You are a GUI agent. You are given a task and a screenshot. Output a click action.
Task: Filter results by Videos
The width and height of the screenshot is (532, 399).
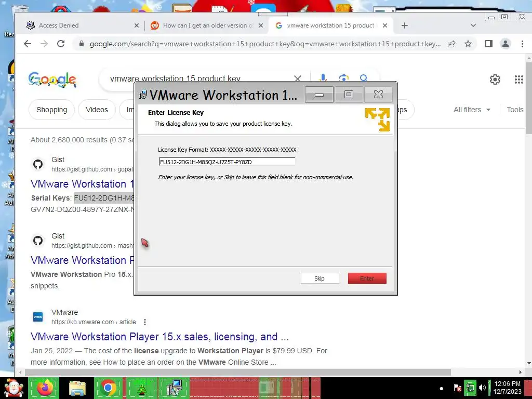click(97, 110)
